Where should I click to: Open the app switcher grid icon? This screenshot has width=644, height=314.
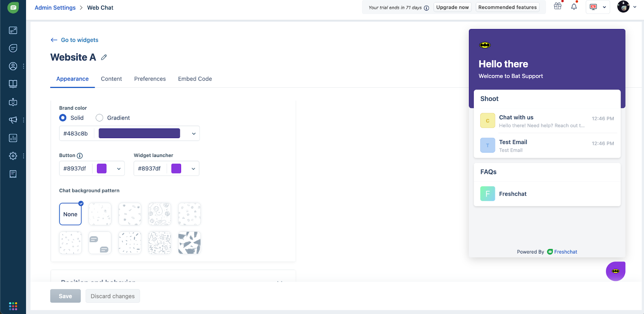coord(13,306)
